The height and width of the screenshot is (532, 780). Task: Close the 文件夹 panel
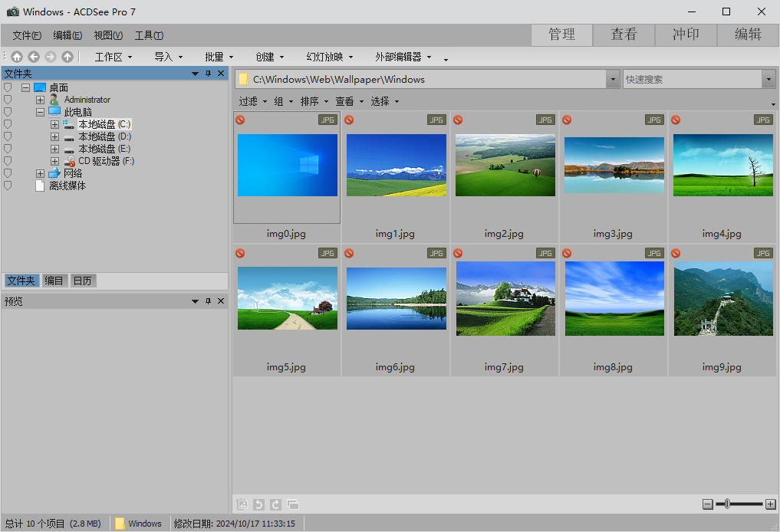221,74
